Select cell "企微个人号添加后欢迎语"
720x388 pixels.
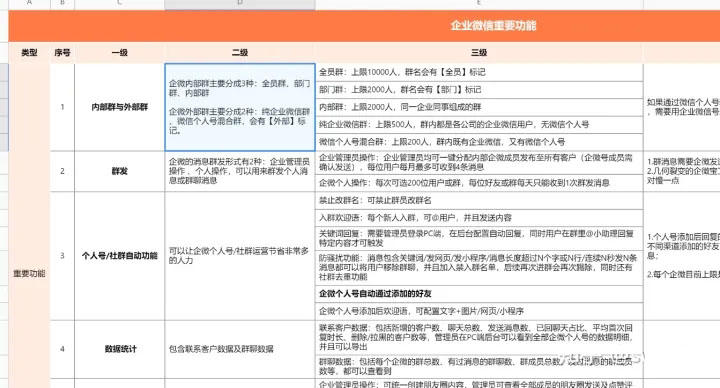[x=479, y=311]
